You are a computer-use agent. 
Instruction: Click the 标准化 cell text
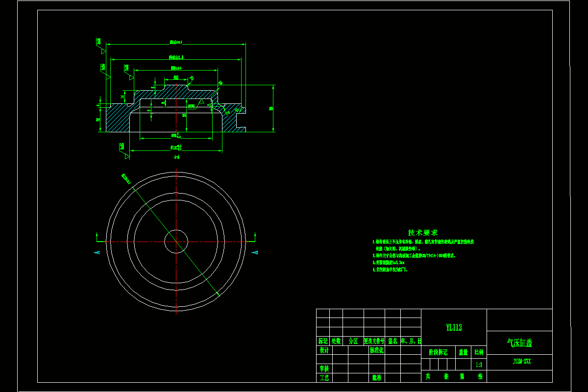click(x=376, y=350)
